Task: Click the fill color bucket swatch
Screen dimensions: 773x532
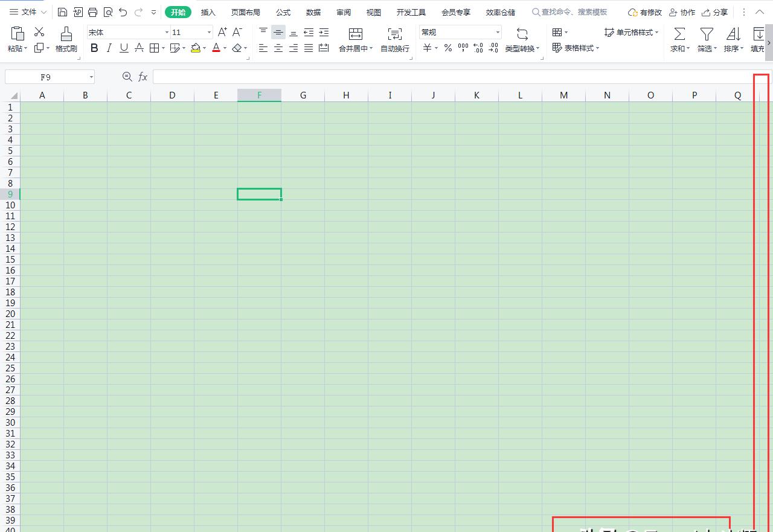Action: 195,48
